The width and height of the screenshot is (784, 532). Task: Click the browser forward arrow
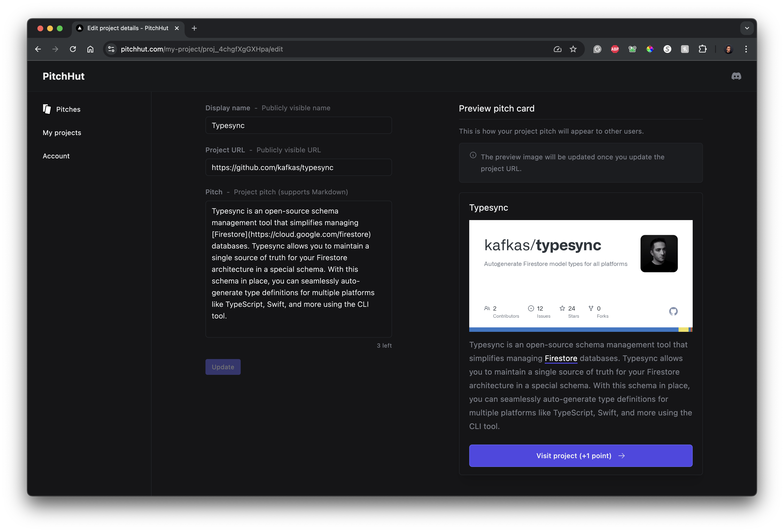(x=55, y=49)
